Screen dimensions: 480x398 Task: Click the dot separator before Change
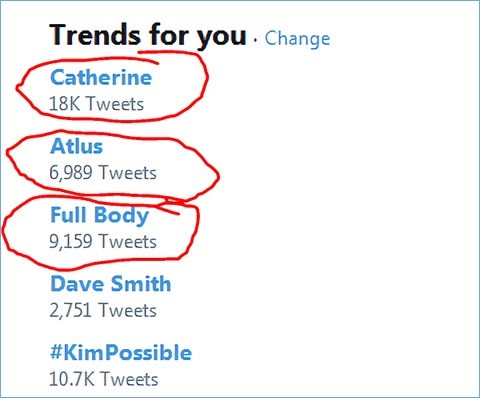(255, 40)
